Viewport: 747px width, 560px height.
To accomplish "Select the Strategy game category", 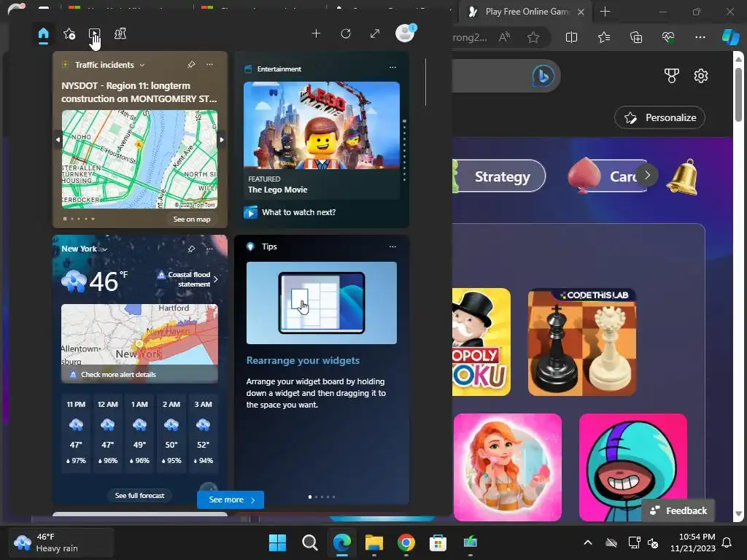I will pyautogui.click(x=498, y=176).
